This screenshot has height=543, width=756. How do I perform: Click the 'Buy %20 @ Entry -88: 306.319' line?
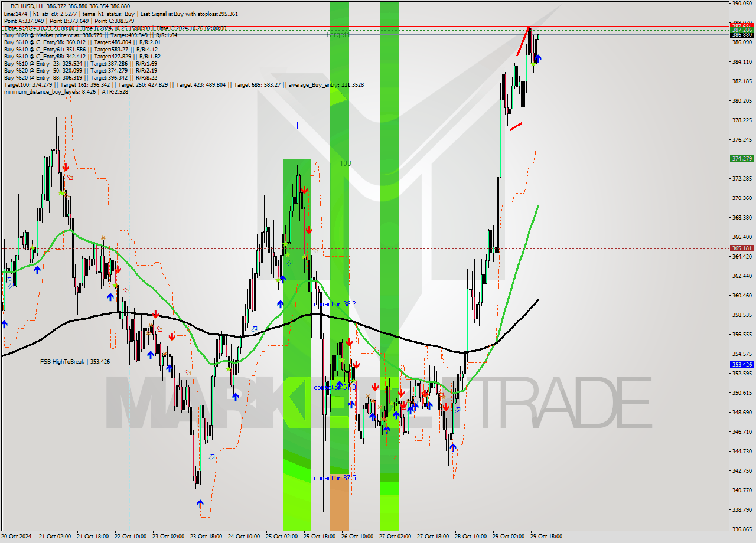coord(80,77)
